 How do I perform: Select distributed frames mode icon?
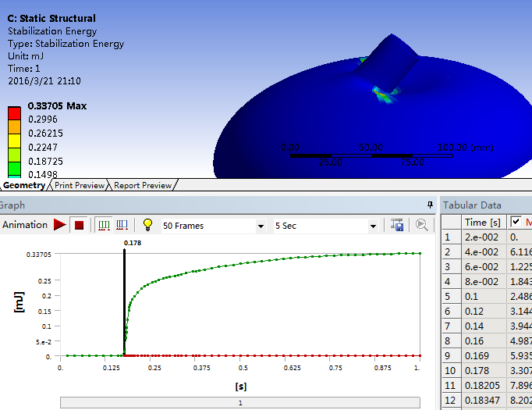tap(104, 225)
